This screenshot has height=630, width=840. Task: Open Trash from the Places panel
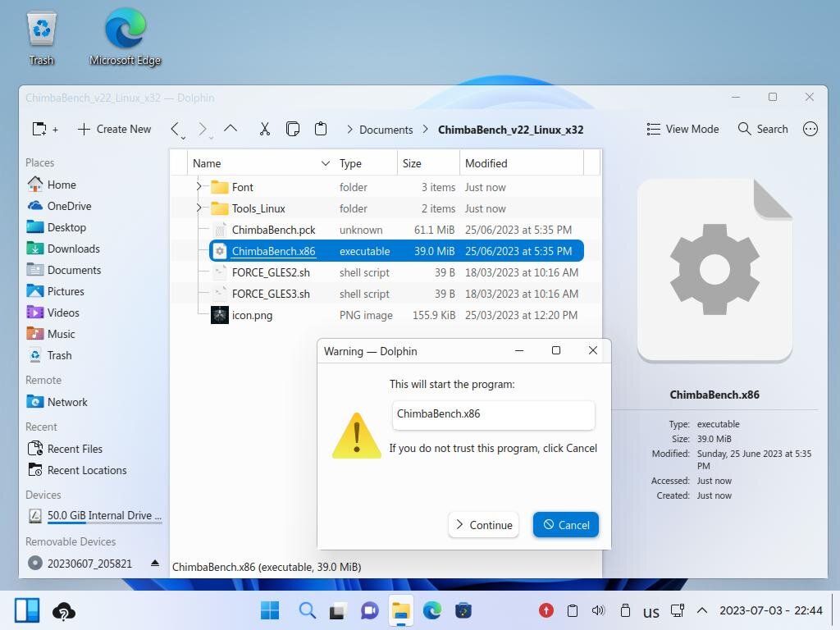point(59,355)
